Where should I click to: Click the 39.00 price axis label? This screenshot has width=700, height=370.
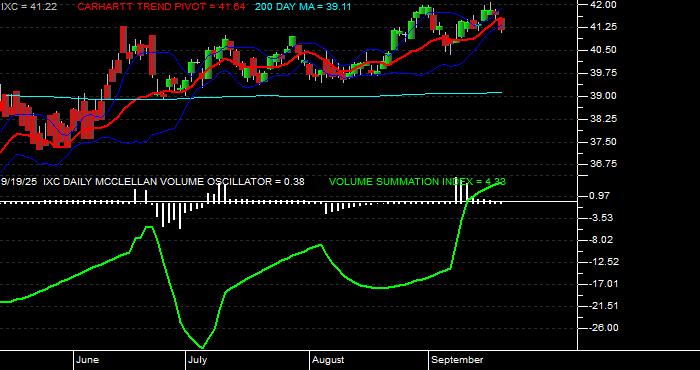point(592,96)
